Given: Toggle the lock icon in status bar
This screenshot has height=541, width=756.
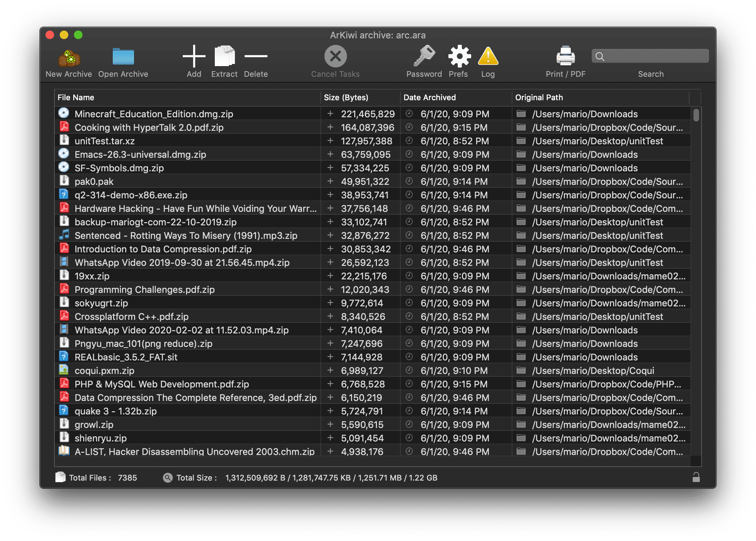Looking at the screenshot, I should (x=696, y=477).
